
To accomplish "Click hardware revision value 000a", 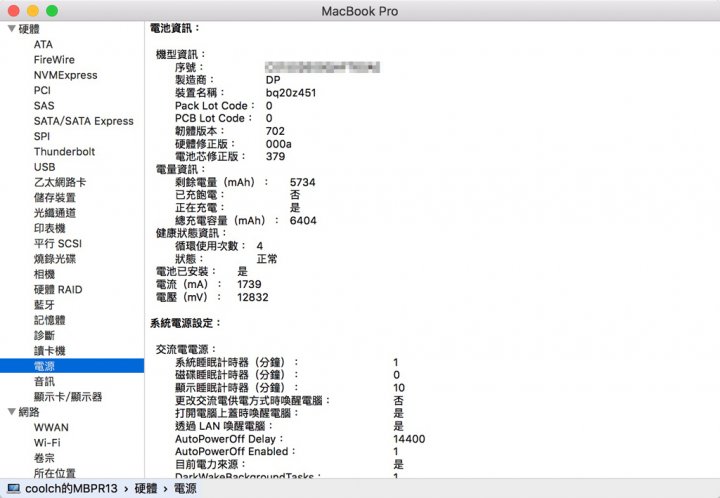I will coord(278,144).
